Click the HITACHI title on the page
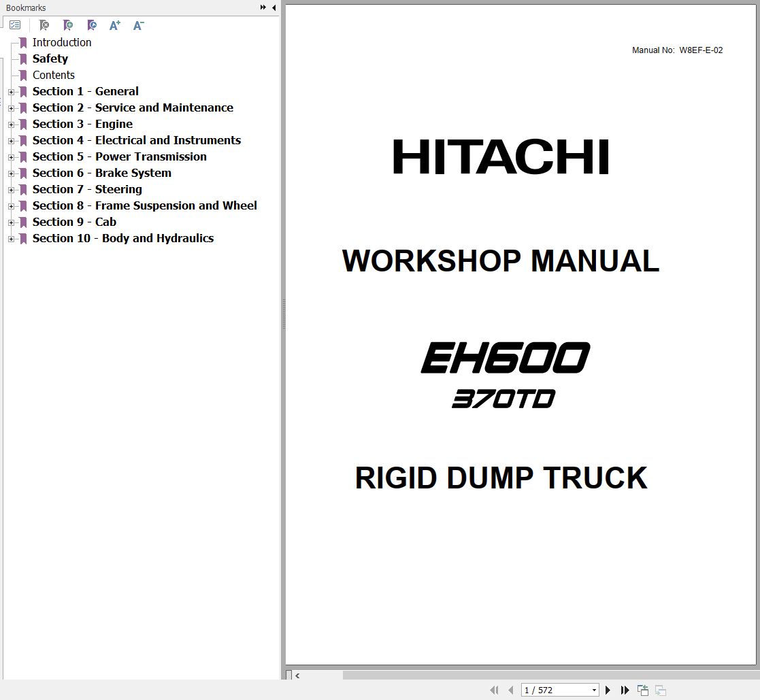The image size is (760, 700). pos(501,156)
